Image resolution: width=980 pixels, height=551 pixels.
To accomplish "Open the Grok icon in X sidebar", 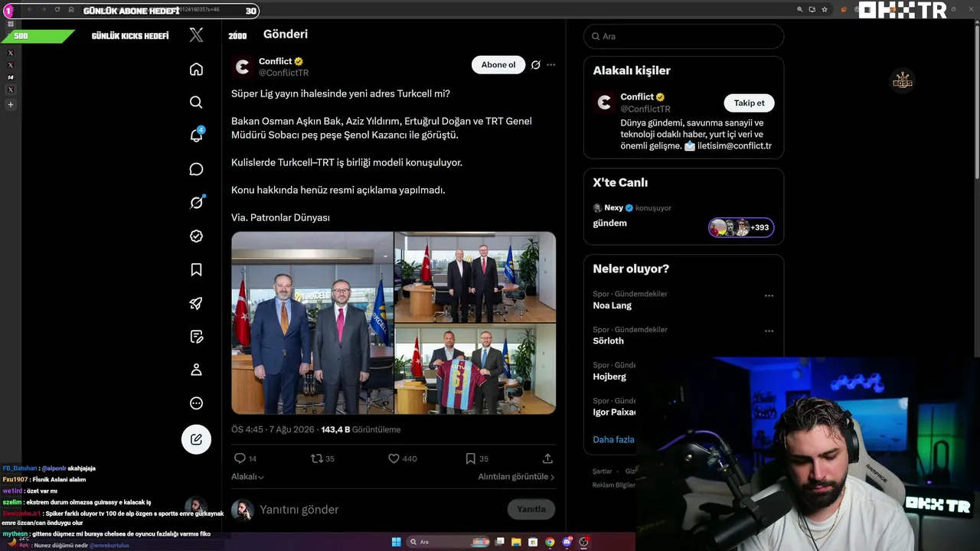I will pyautogui.click(x=196, y=202).
